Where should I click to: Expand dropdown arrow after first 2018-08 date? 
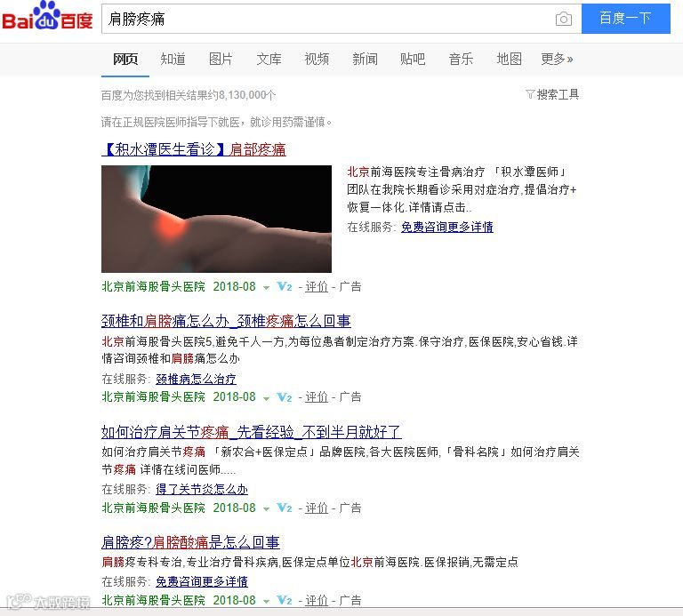click(x=266, y=288)
